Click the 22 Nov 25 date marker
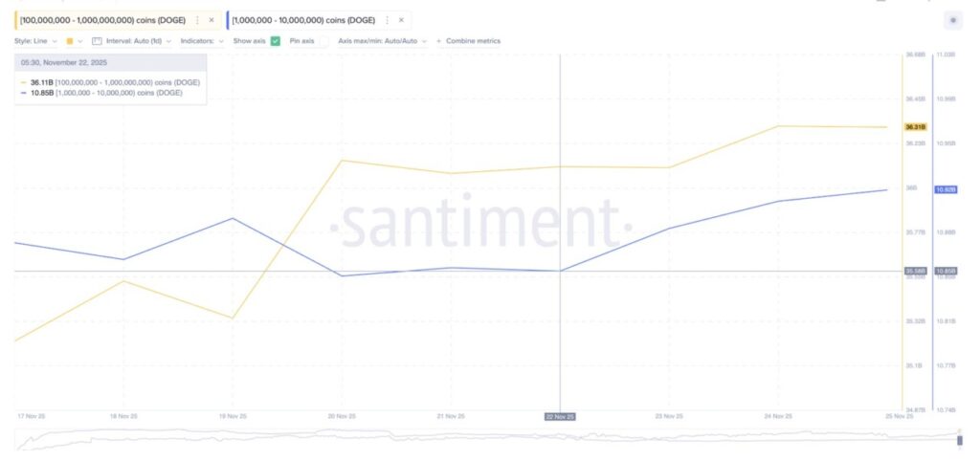Viewport: 980px width, 461px height. tap(559, 417)
